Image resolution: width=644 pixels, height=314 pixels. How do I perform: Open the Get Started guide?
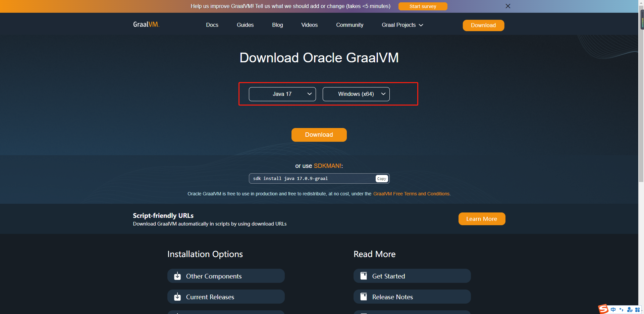(412, 276)
